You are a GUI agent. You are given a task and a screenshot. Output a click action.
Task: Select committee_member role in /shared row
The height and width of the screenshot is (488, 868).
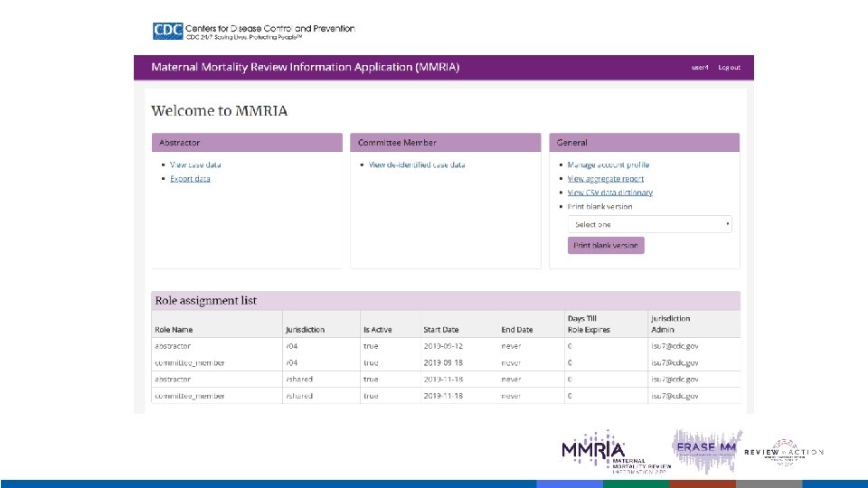pyautogui.click(x=190, y=396)
